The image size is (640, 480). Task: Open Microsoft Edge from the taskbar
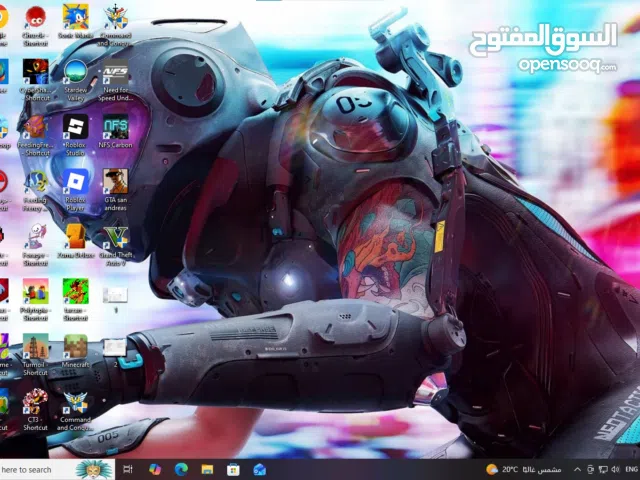coord(181,470)
